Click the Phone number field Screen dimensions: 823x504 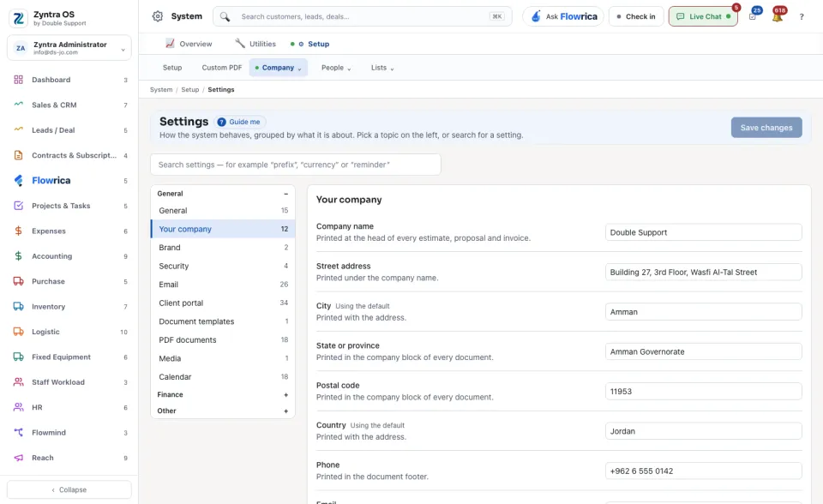[x=703, y=471]
